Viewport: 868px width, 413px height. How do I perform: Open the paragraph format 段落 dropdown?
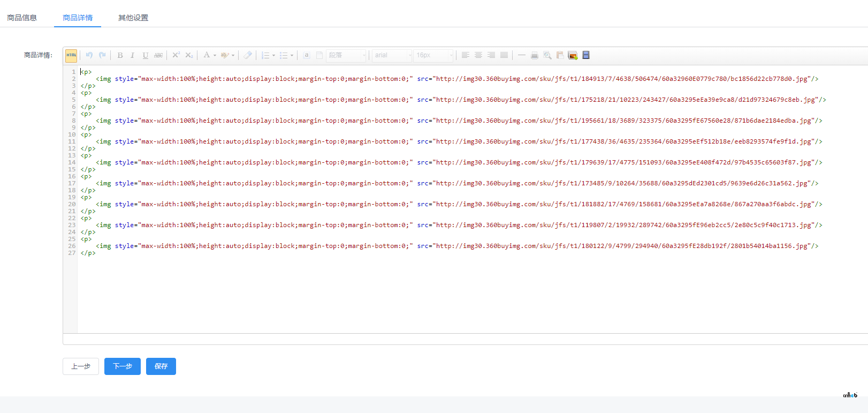point(347,55)
